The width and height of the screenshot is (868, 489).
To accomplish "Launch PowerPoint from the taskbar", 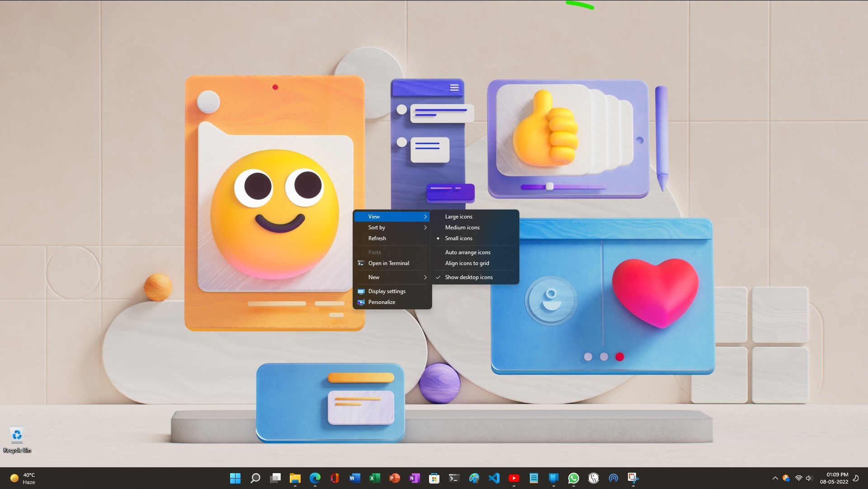I will point(394,478).
